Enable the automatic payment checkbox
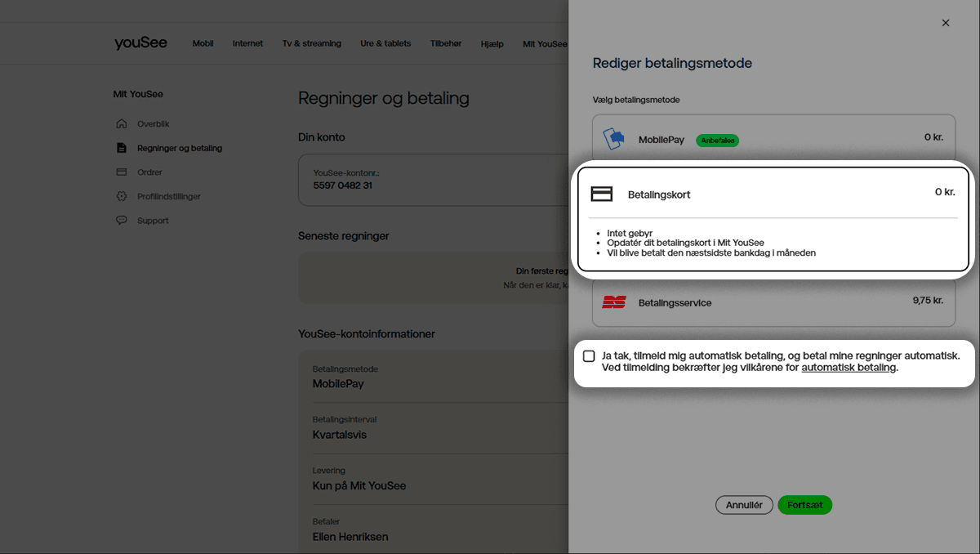Viewport: 980px width, 554px height. 589,356
